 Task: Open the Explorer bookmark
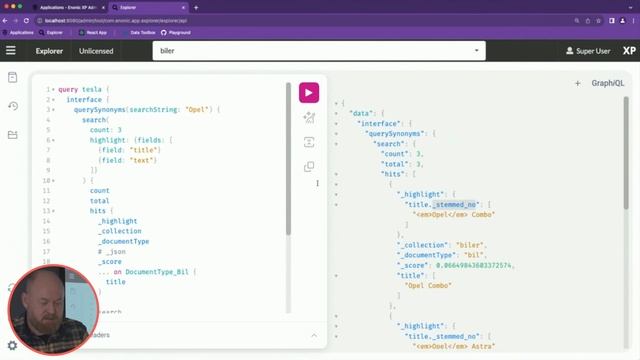coord(51,32)
